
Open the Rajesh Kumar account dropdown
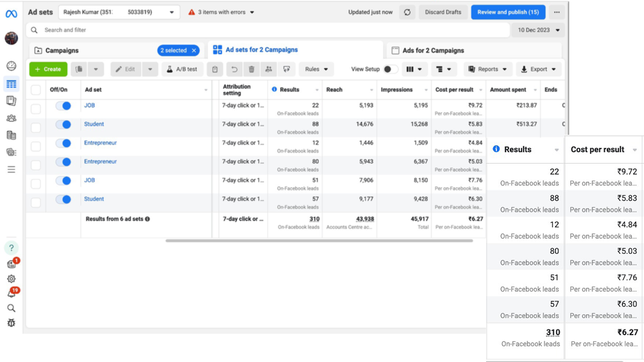point(119,12)
